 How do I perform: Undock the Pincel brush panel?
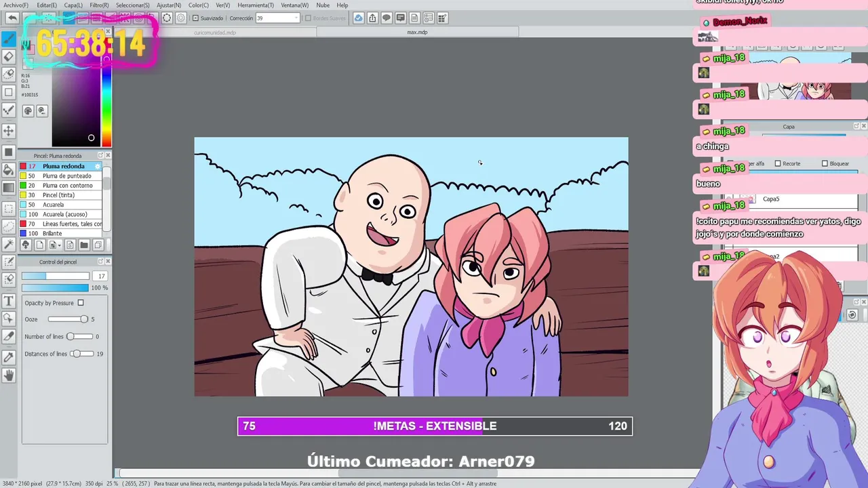pos(101,155)
